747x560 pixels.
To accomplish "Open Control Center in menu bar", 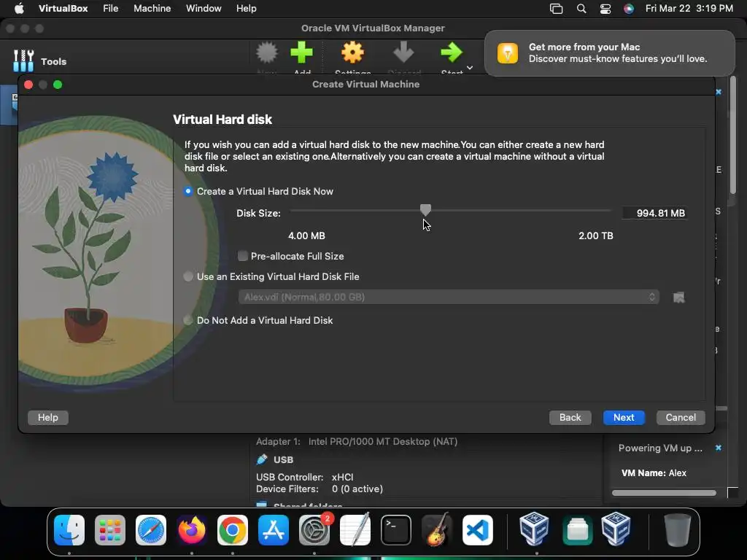I will pyautogui.click(x=605, y=9).
